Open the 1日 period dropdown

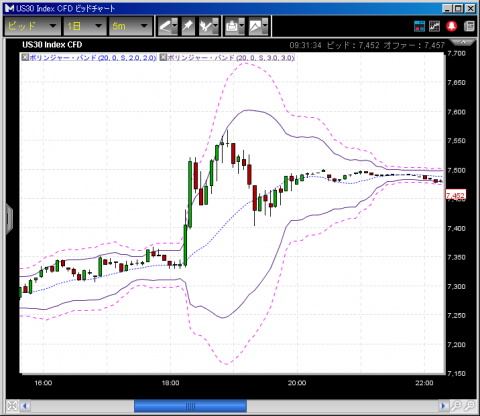coord(85,26)
